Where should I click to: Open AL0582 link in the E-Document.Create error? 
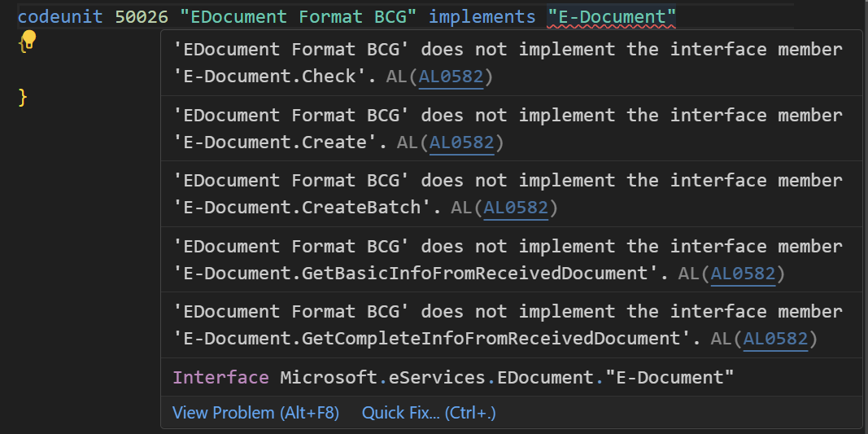(x=462, y=142)
